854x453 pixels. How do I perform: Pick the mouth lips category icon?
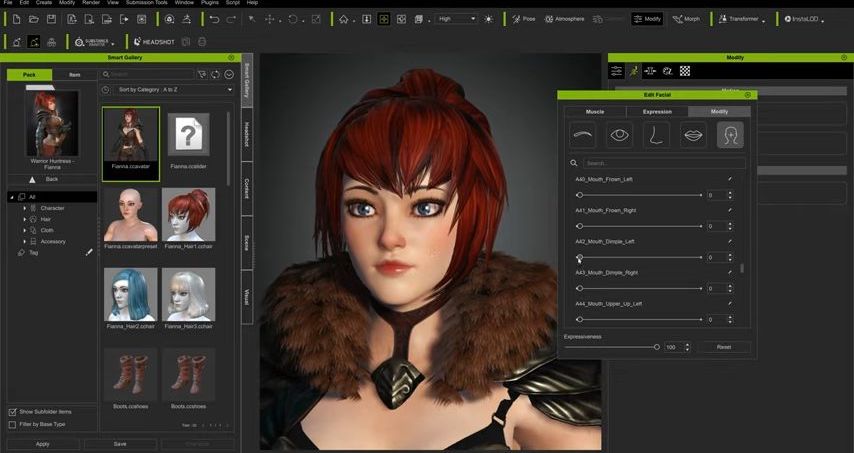tap(693, 135)
